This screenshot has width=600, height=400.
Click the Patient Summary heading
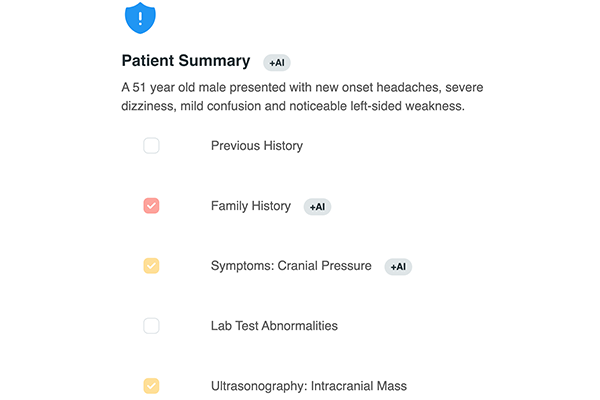(x=186, y=60)
